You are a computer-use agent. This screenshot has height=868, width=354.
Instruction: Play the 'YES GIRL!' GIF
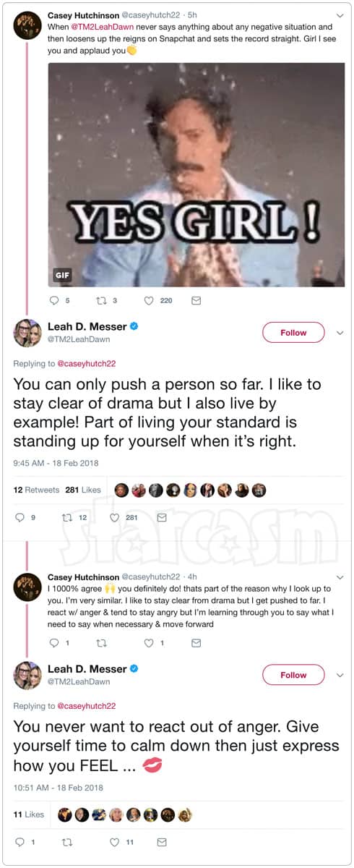click(x=197, y=174)
